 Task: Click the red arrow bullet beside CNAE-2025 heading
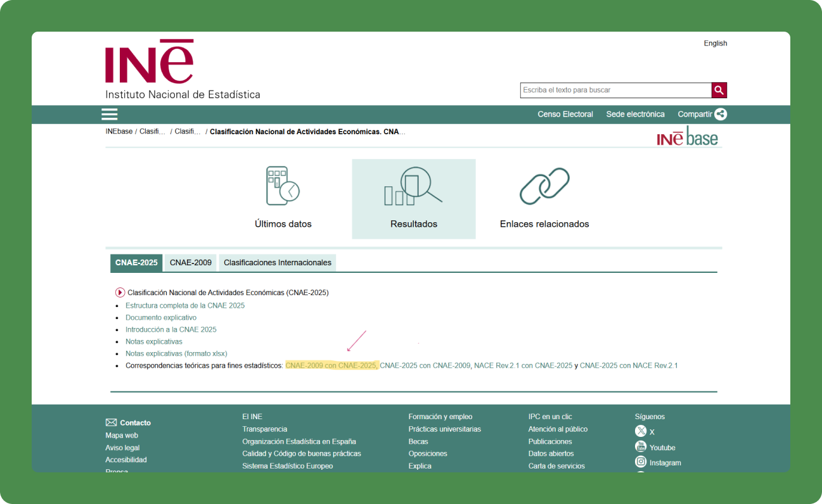point(120,293)
